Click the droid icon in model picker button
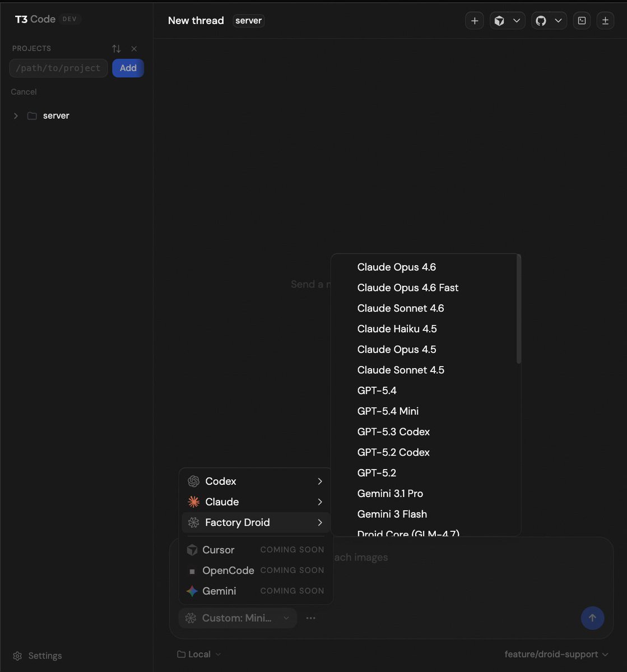The width and height of the screenshot is (627, 672). tap(191, 618)
